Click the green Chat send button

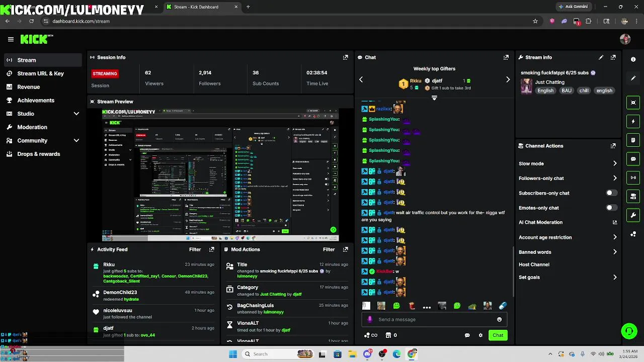pos(498,335)
